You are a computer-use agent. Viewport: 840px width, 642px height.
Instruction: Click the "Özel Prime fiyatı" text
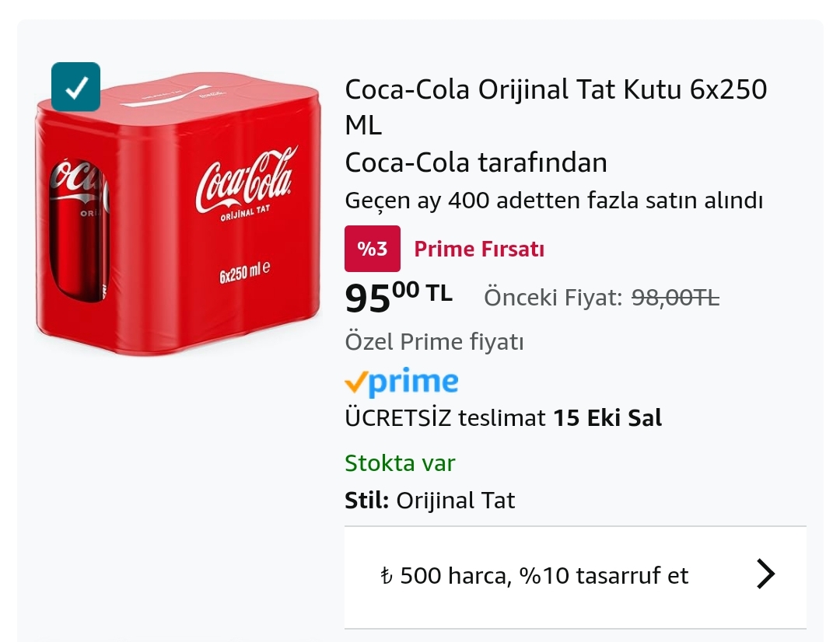tap(434, 342)
